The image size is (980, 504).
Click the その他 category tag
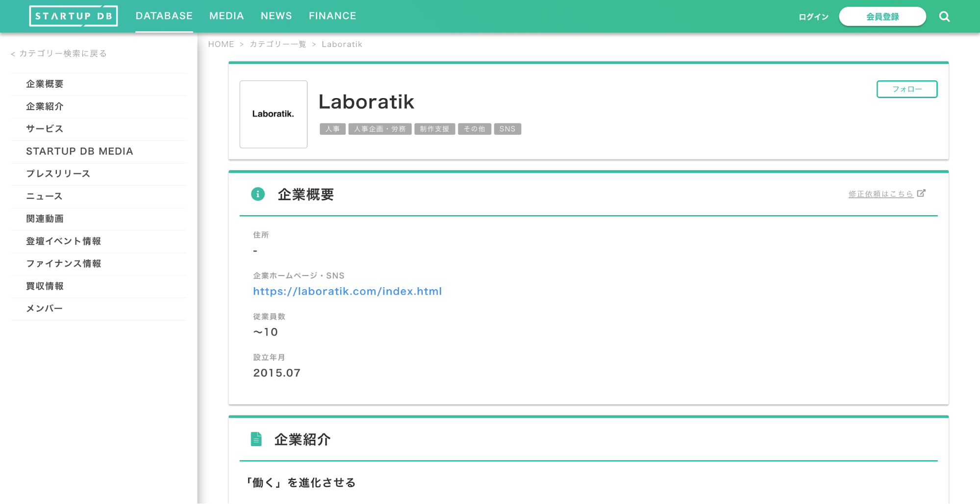475,129
